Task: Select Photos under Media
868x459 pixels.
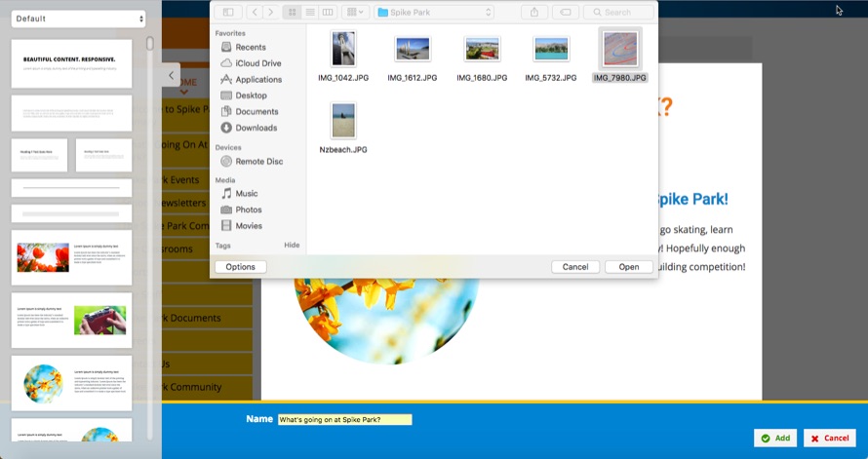Action: click(248, 210)
